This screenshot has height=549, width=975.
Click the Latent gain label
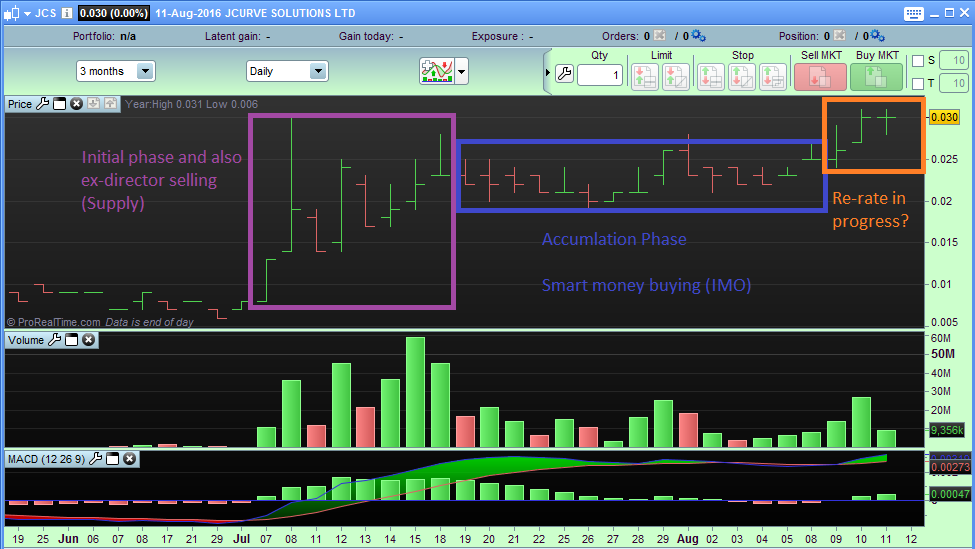[x=238, y=36]
